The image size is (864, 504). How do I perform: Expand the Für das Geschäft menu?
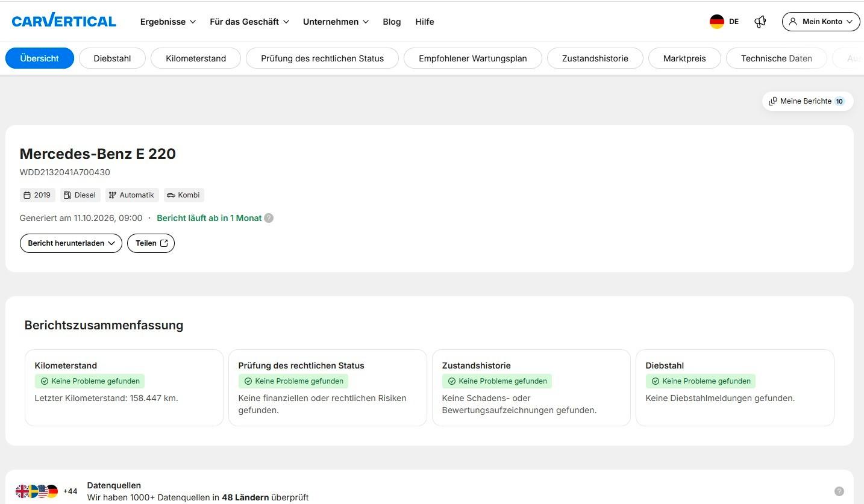coord(249,22)
